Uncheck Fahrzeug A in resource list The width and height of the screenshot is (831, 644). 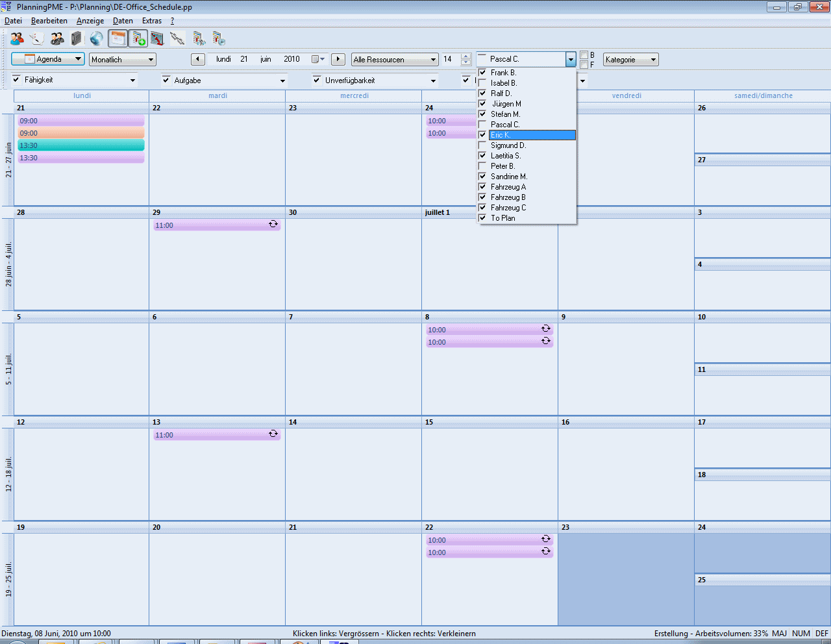pos(482,187)
